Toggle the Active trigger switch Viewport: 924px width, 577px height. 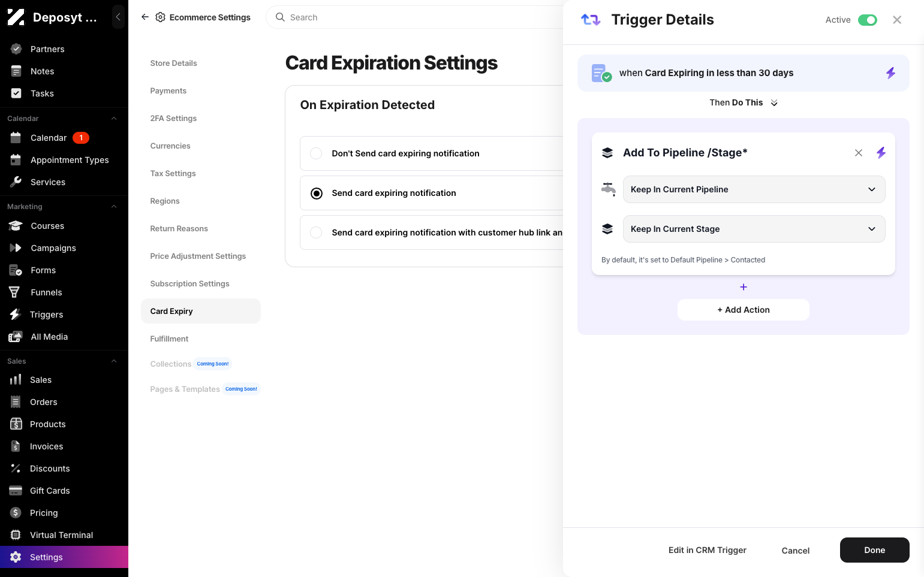click(x=868, y=20)
